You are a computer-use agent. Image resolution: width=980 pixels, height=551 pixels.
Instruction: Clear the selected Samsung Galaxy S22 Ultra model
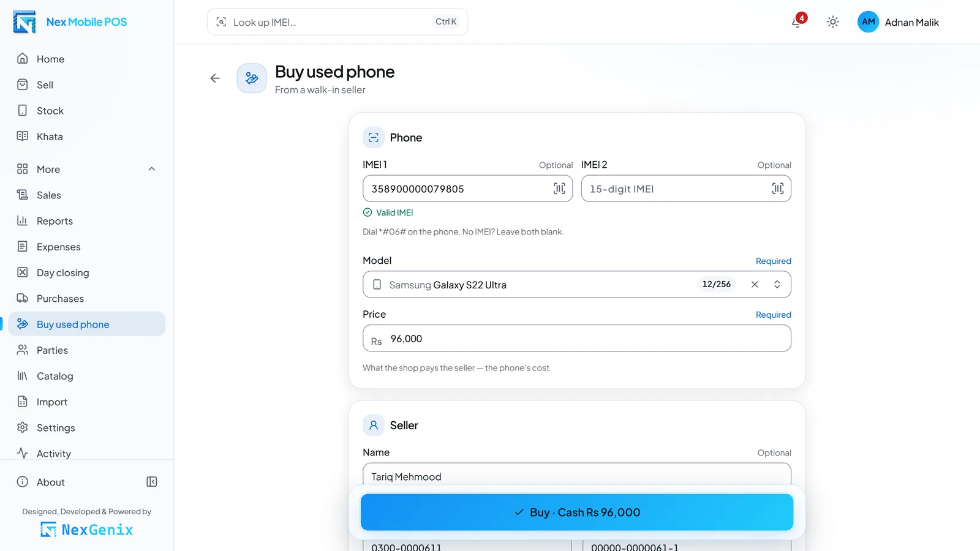click(x=755, y=285)
